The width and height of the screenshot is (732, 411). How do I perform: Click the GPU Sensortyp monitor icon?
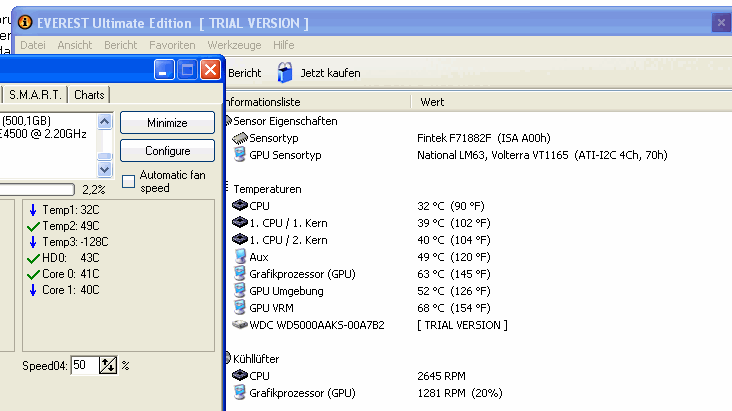coord(239,155)
